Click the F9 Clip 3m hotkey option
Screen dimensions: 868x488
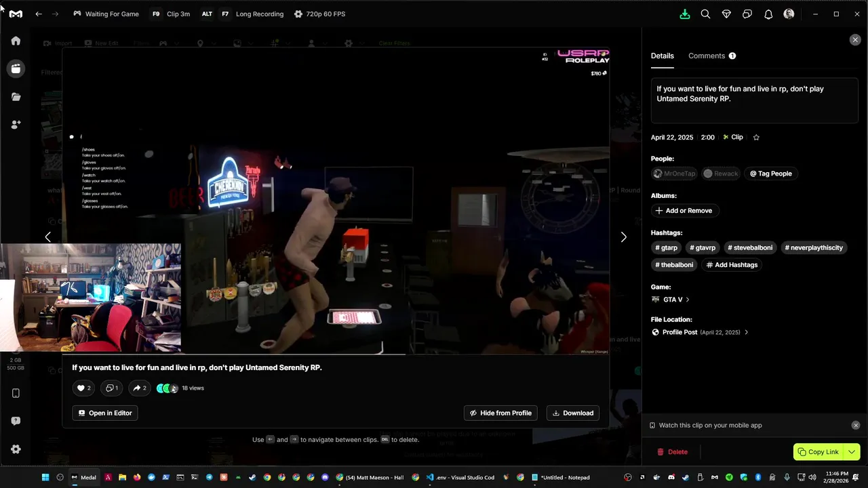point(170,14)
